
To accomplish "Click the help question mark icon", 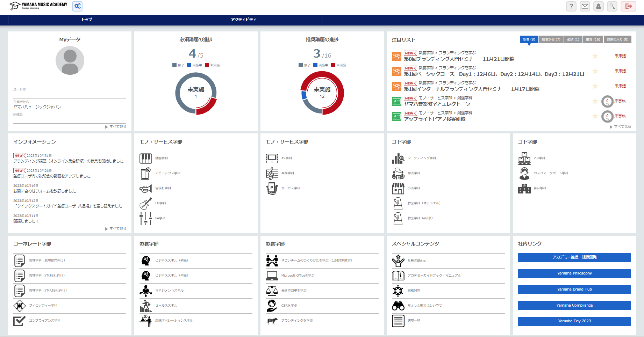I will coord(571,6).
